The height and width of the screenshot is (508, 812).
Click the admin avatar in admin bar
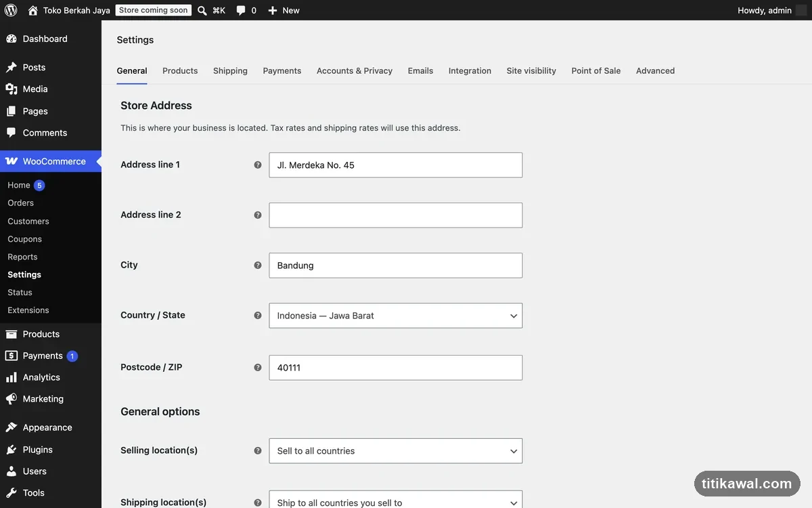point(802,10)
